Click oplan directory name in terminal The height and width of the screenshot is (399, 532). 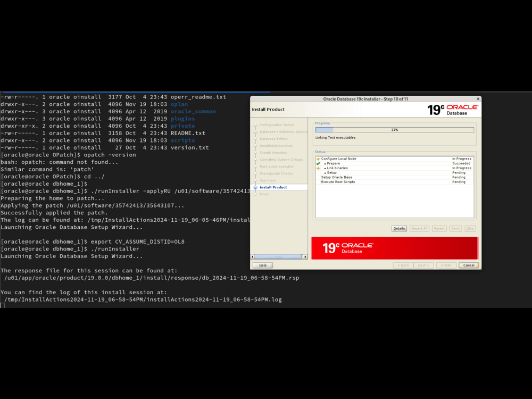pos(179,104)
